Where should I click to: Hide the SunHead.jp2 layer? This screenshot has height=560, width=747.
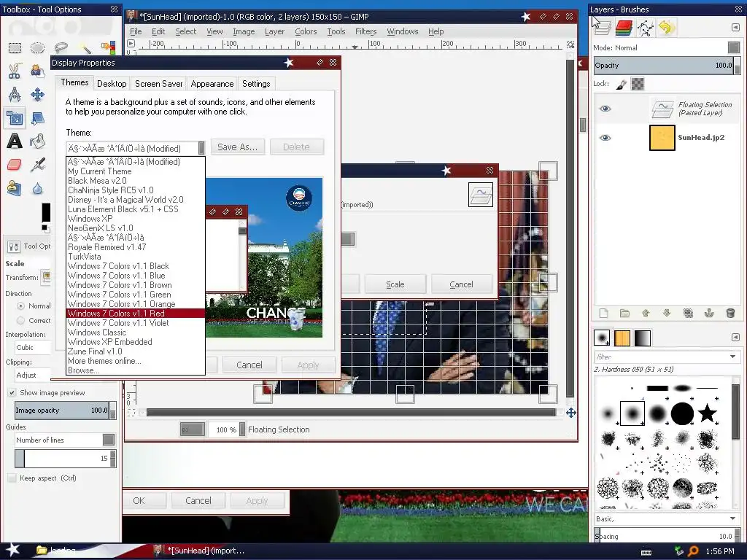605,138
